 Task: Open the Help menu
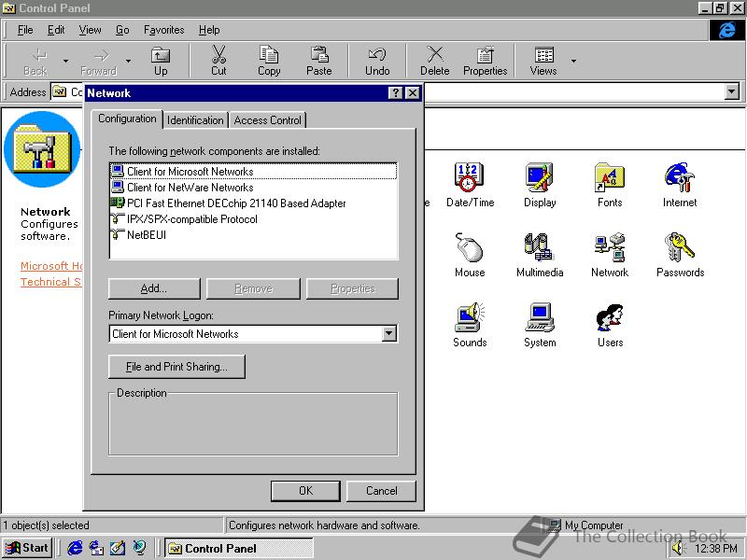(x=209, y=30)
